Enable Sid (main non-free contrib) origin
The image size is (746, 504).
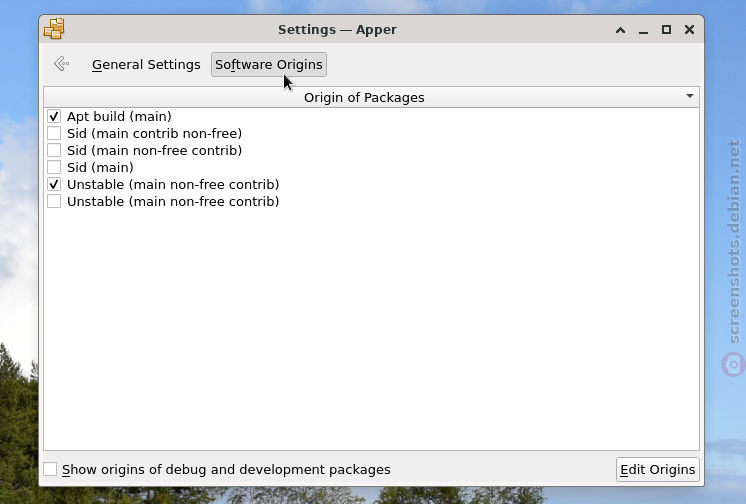coord(54,150)
